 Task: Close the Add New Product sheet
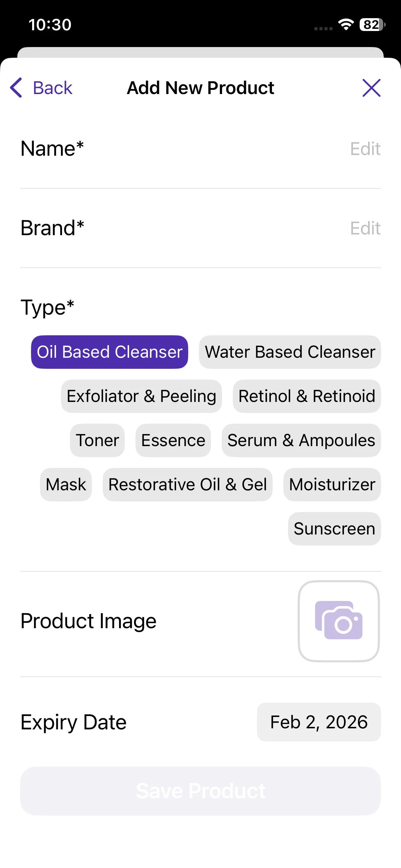point(371,88)
